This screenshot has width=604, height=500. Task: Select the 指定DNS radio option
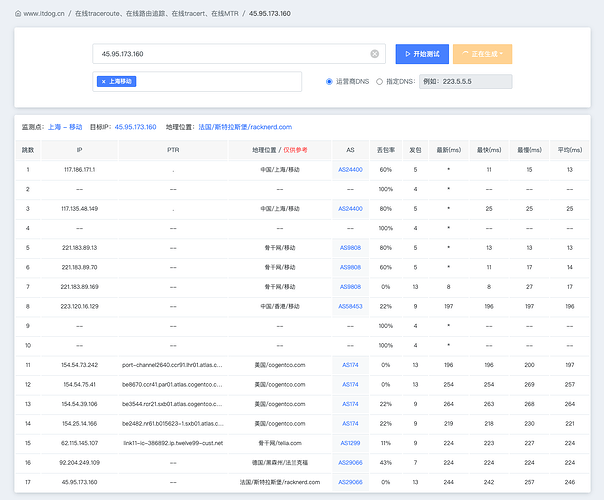pyautogui.click(x=379, y=82)
